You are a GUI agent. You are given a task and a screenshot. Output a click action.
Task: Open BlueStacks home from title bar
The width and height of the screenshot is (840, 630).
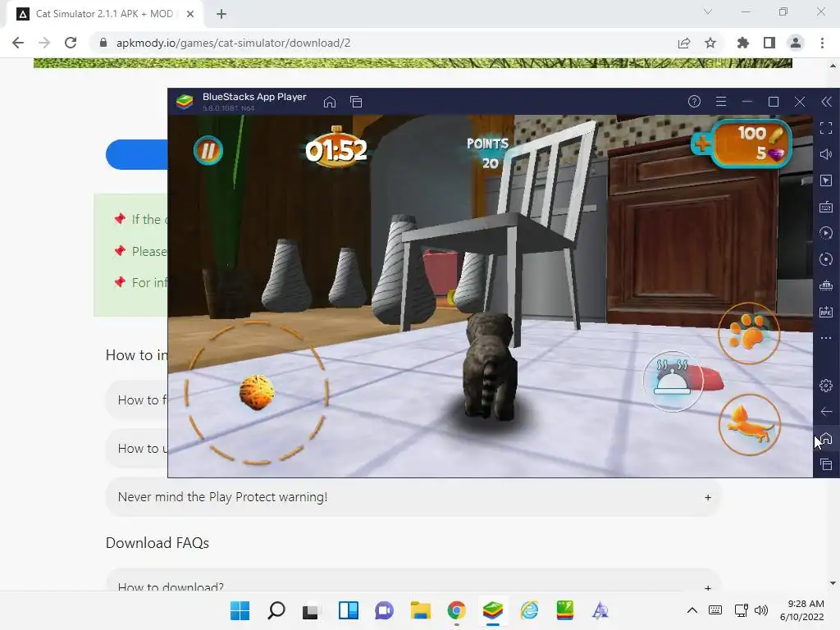(x=330, y=102)
